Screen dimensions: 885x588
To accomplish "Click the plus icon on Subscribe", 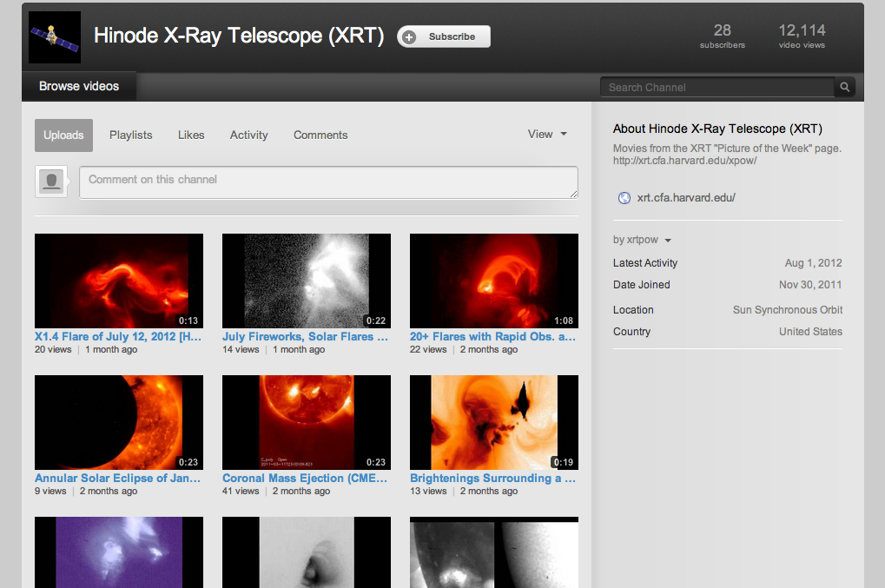I will click(410, 36).
